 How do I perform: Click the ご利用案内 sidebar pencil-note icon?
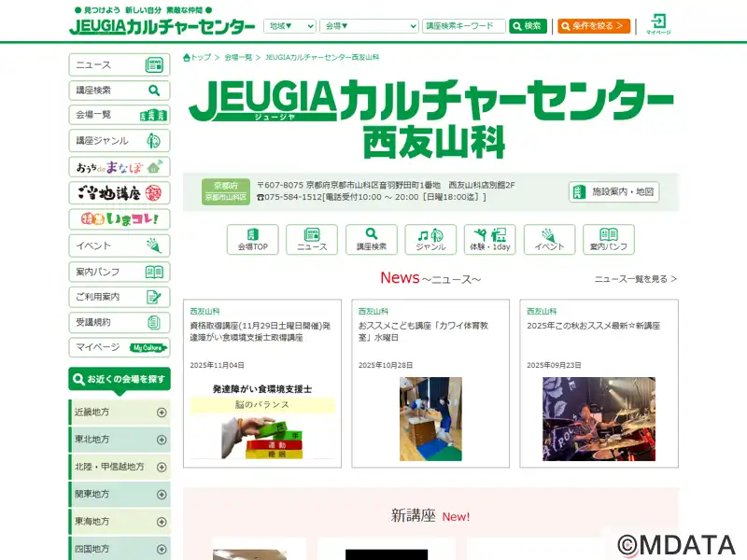coord(154,297)
